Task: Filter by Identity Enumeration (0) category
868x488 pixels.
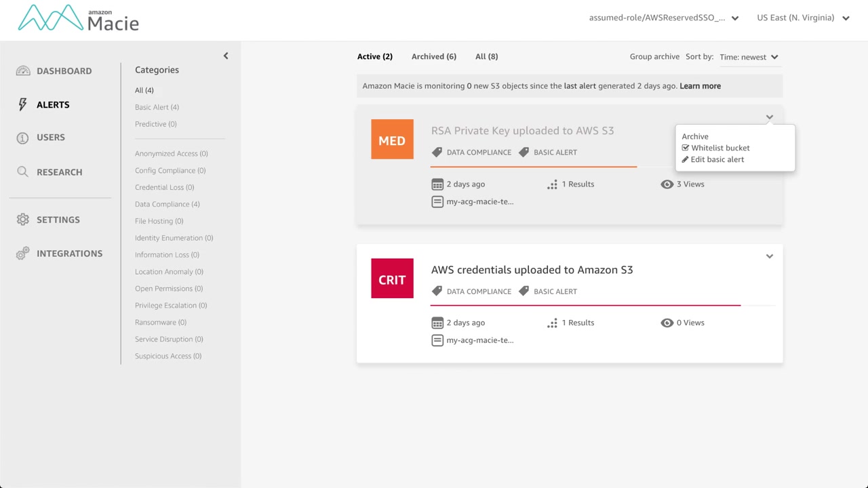Action: 174,238
